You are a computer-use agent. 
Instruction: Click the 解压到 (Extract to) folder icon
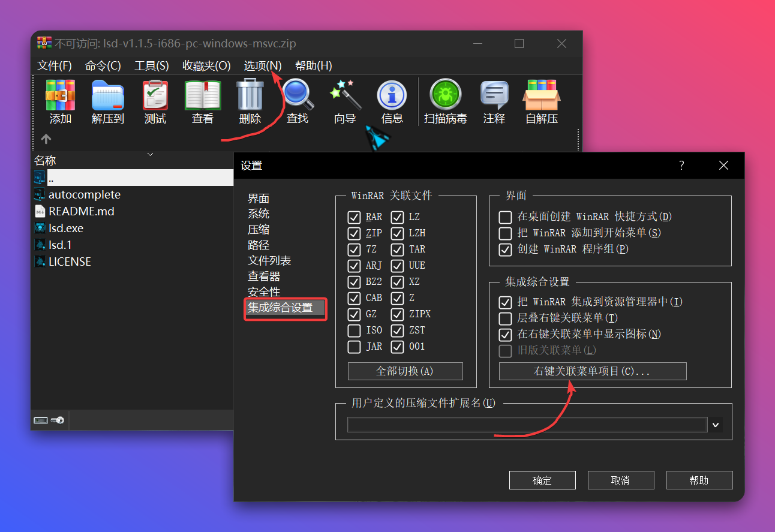coord(107,95)
